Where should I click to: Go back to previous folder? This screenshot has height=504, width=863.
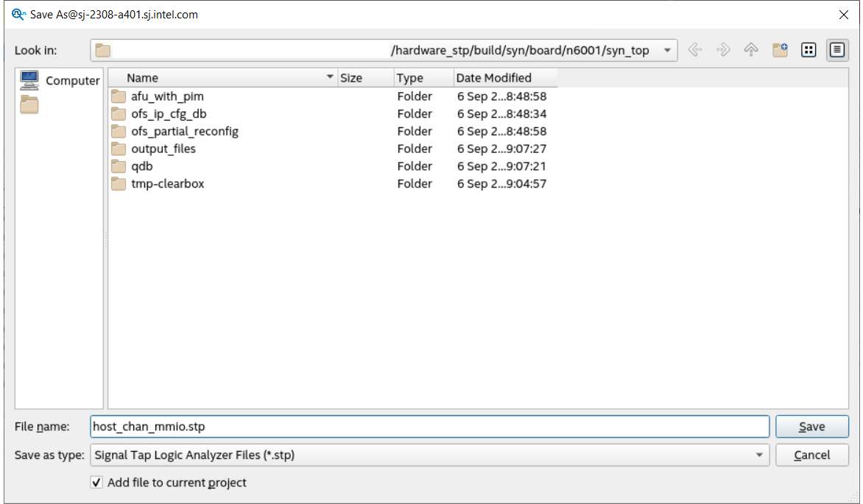695,50
